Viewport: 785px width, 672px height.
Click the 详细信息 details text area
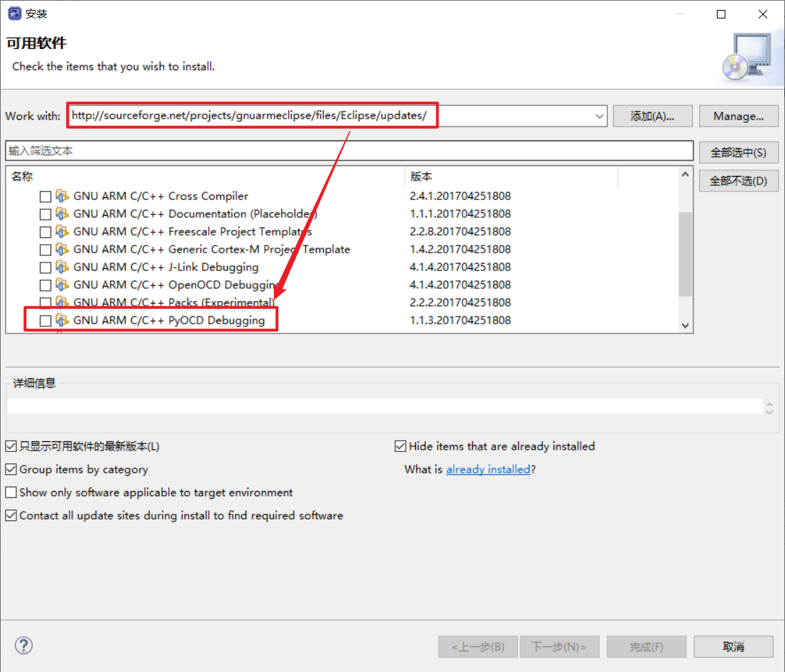click(385, 407)
